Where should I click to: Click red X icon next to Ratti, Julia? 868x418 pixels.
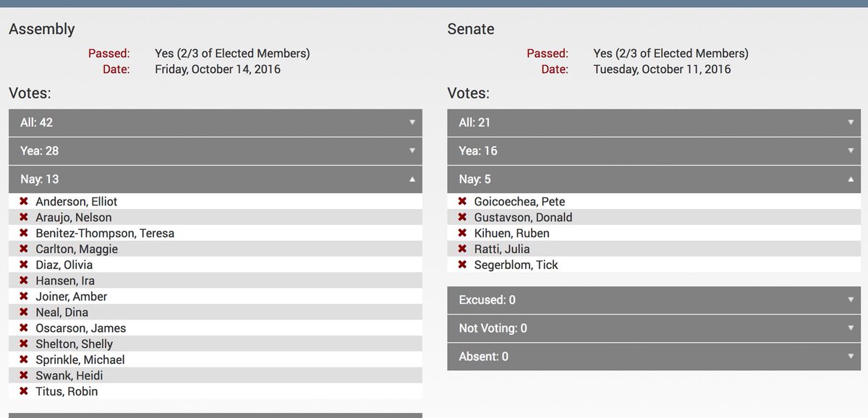click(x=462, y=249)
